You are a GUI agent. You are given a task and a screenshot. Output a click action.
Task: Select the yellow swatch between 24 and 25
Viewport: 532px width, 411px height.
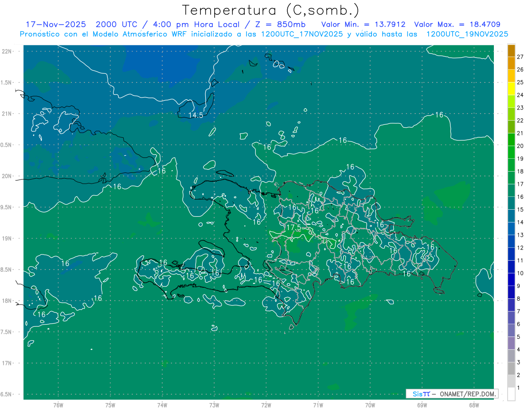click(x=511, y=89)
